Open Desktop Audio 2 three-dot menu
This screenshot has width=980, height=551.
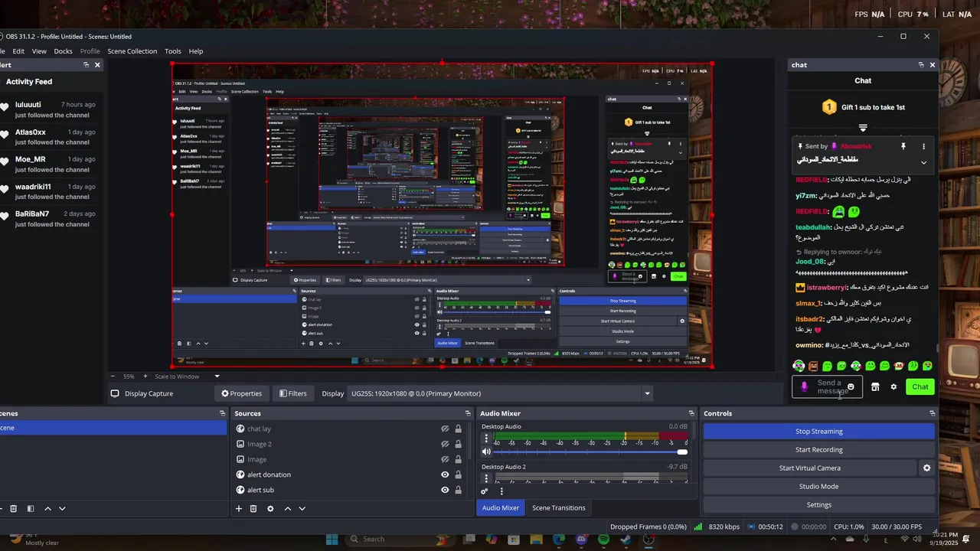pos(486,478)
